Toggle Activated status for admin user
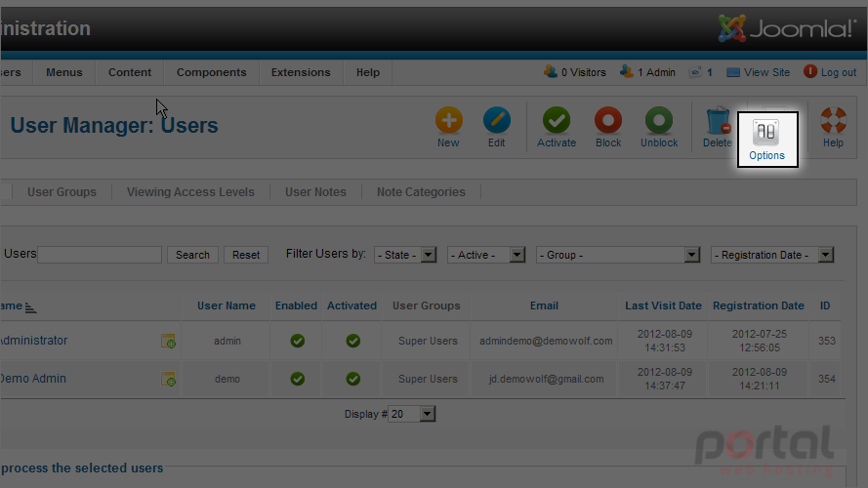The width and height of the screenshot is (868, 488). coord(353,341)
